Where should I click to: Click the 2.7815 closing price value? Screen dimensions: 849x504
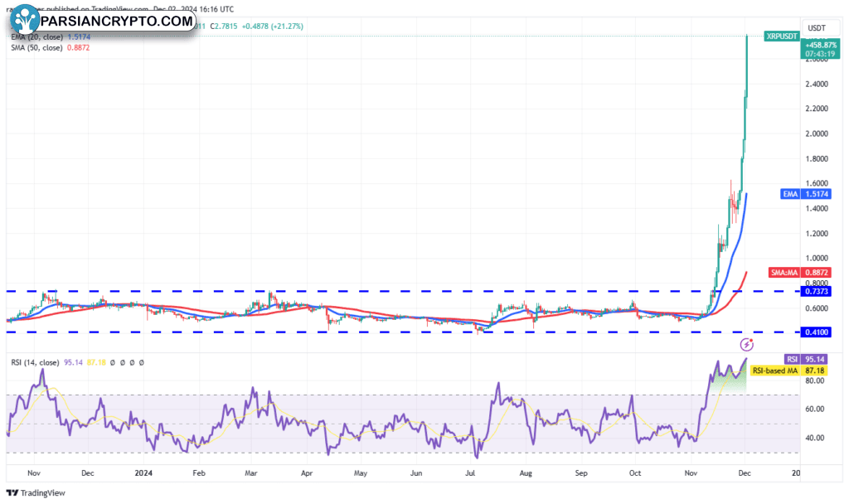click(x=226, y=26)
